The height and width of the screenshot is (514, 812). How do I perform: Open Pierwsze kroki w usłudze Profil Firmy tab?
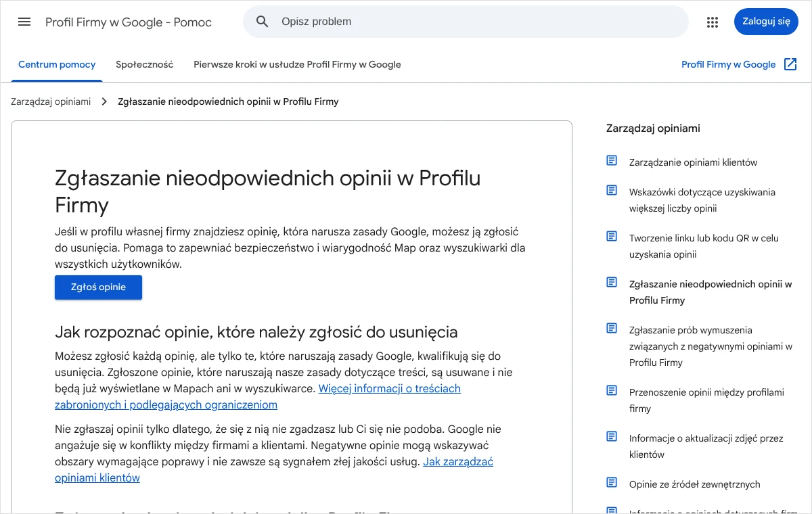[x=297, y=65]
